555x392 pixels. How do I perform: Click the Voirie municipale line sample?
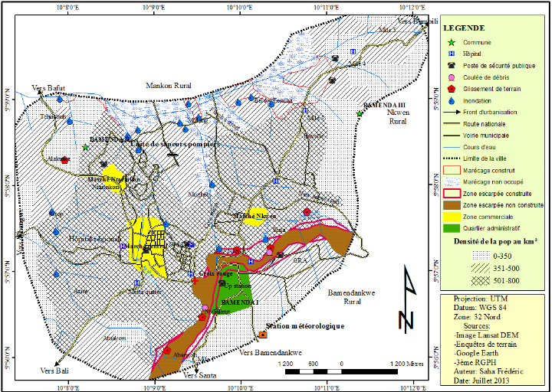[452, 136]
